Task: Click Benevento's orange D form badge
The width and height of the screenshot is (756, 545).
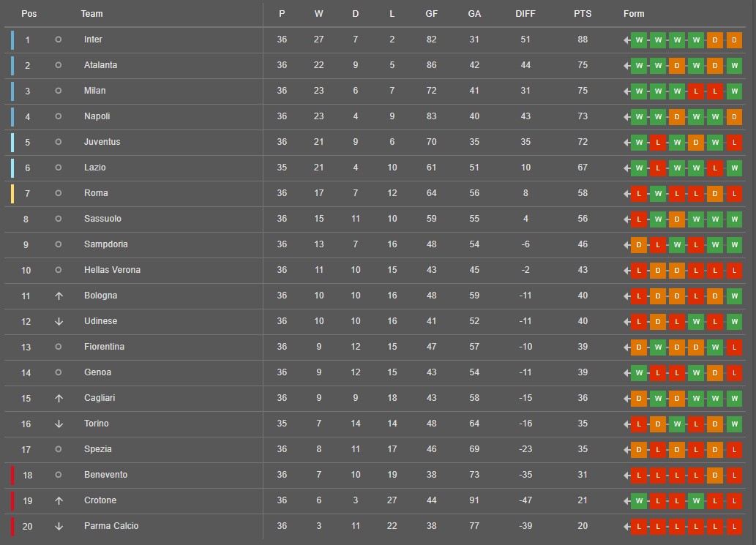Action: pos(715,475)
